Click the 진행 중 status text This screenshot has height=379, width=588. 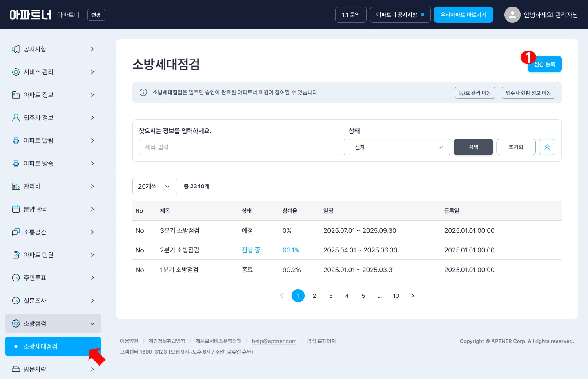click(x=251, y=250)
